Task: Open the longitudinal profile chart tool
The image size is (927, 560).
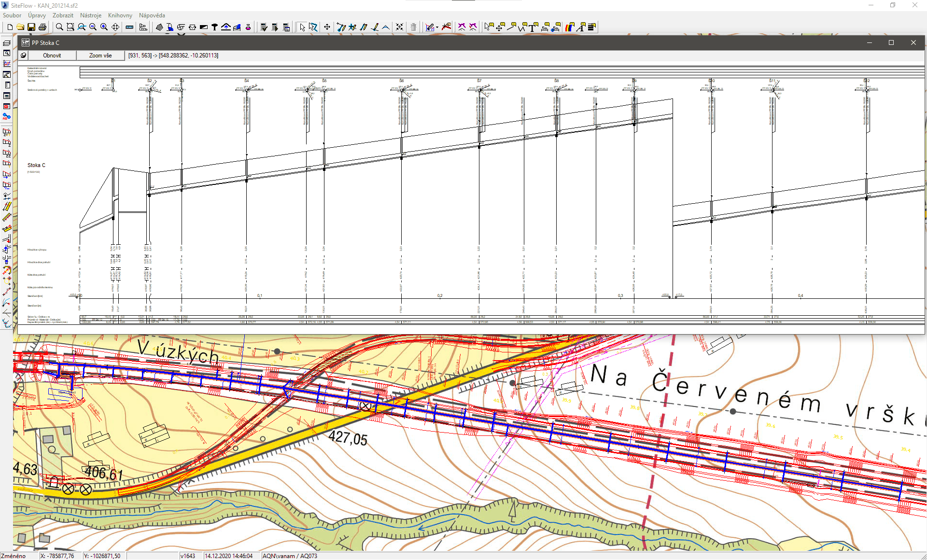Action: tap(429, 27)
